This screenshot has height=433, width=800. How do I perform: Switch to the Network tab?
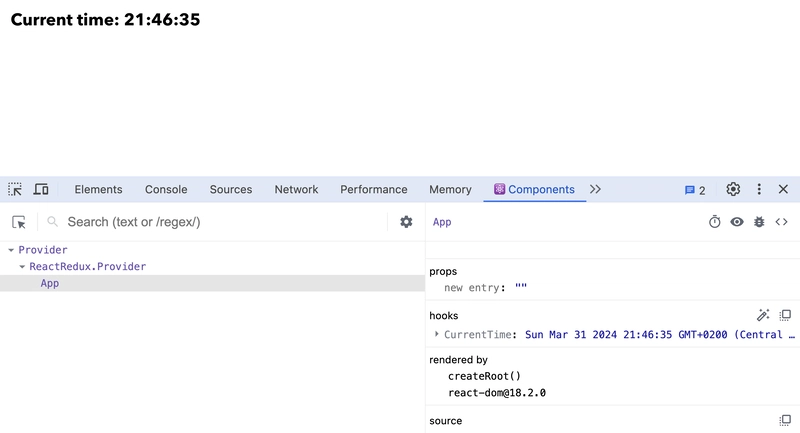coord(296,189)
